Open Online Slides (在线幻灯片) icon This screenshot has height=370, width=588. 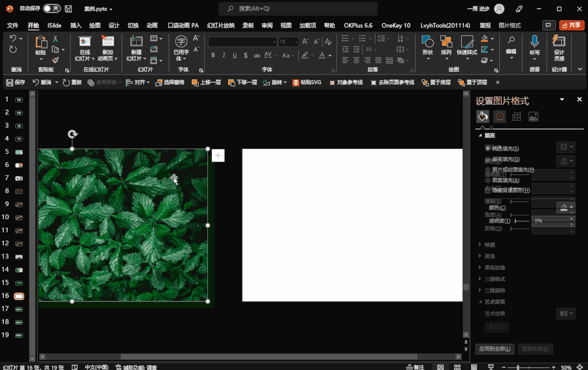[x=85, y=41]
